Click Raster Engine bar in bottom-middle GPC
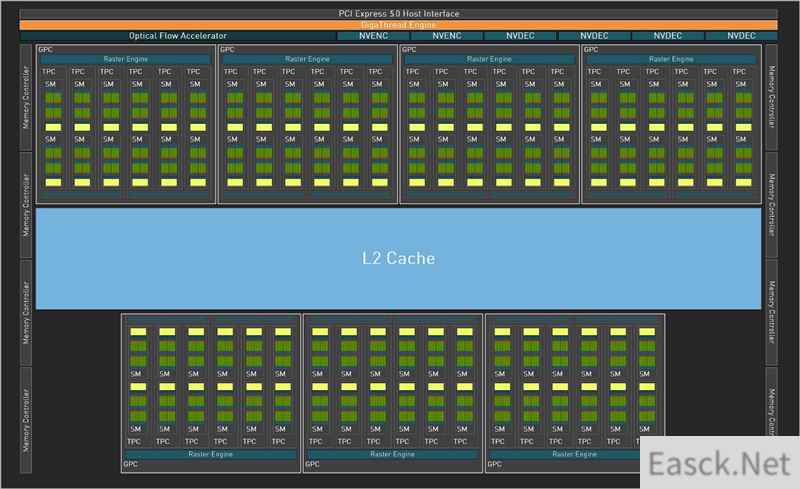The height and width of the screenshot is (489, 800). click(392, 454)
